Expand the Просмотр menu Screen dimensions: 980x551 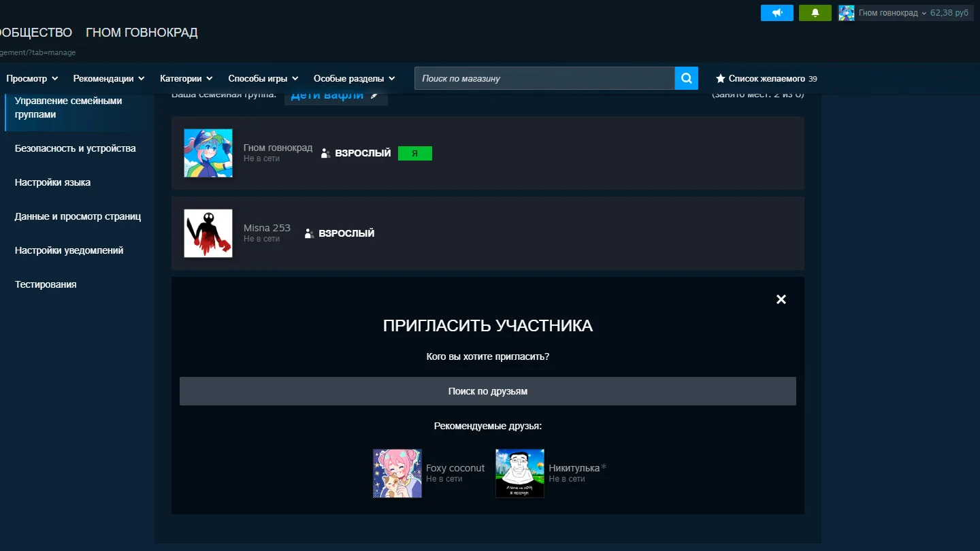tap(32, 79)
